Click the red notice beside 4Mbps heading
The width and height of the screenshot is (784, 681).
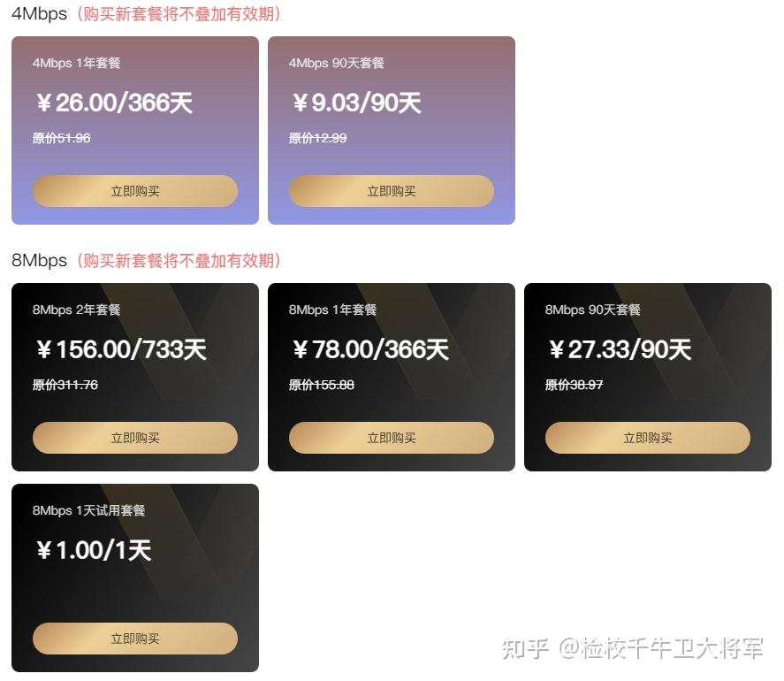coord(179,13)
